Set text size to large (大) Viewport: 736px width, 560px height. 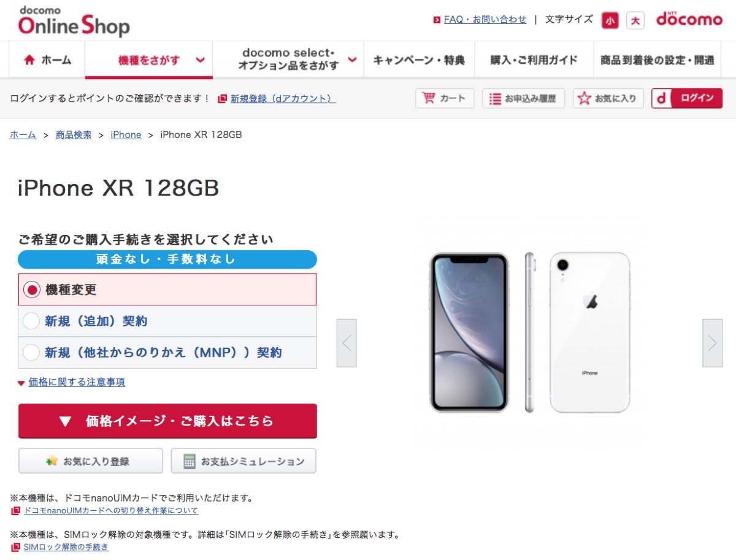[x=635, y=21]
